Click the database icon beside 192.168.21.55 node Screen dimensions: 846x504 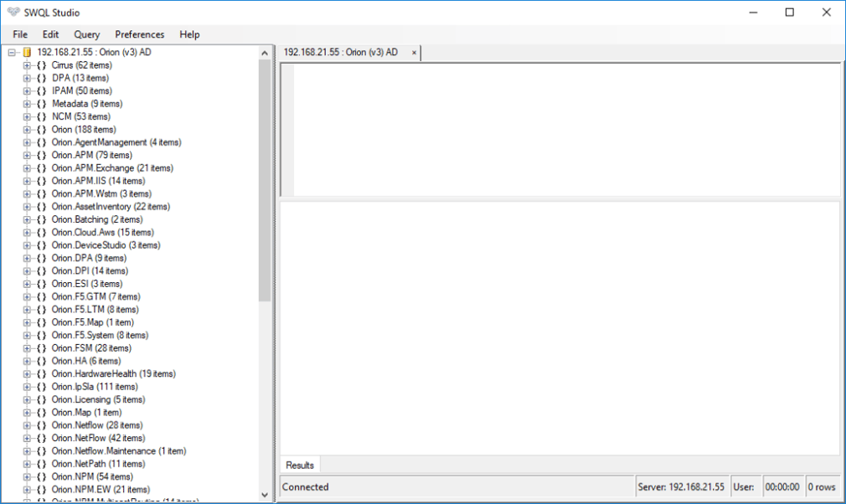tap(26, 53)
